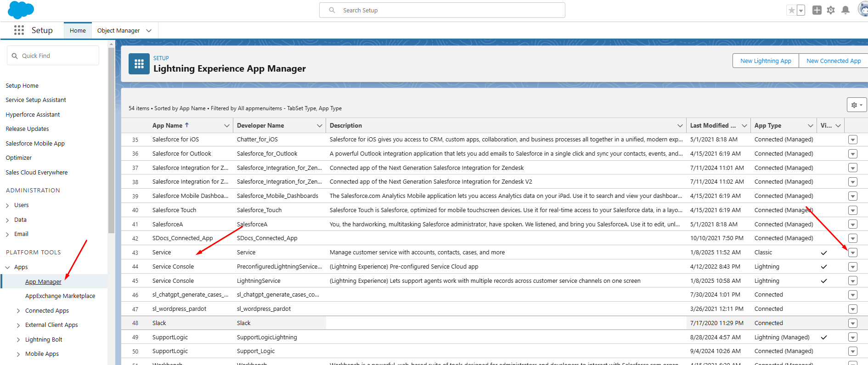Open Hyperforce Assistant
This screenshot has width=868, height=365.
click(x=33, y=115)
